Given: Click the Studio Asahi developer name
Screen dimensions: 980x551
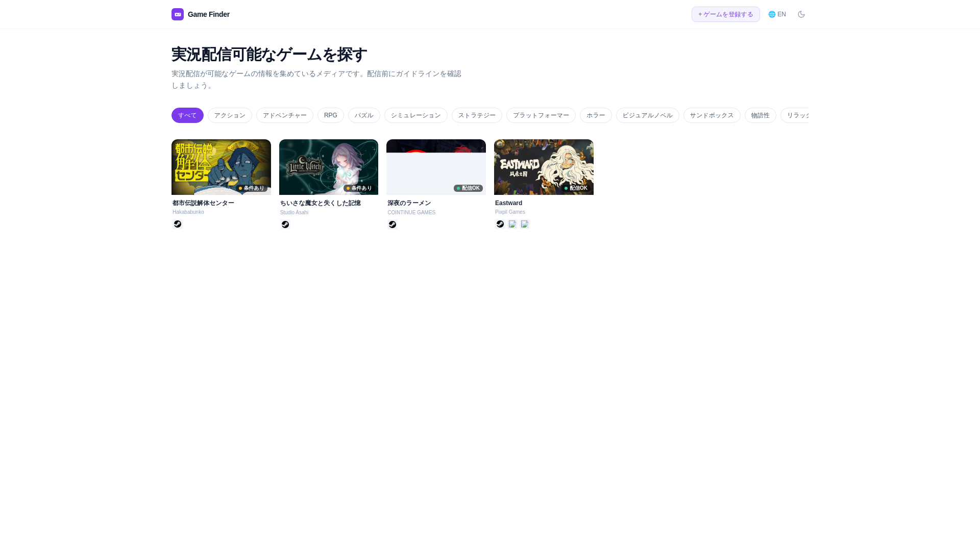Looking at the screenshot, I should click(x=294, y=213).
